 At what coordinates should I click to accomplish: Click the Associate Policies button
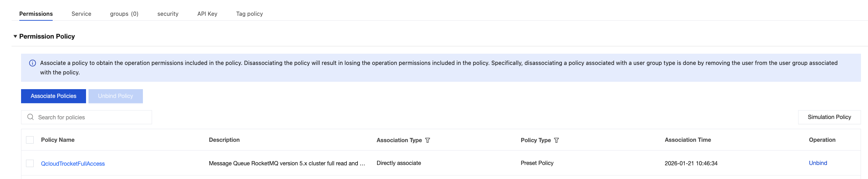[53, 96]
